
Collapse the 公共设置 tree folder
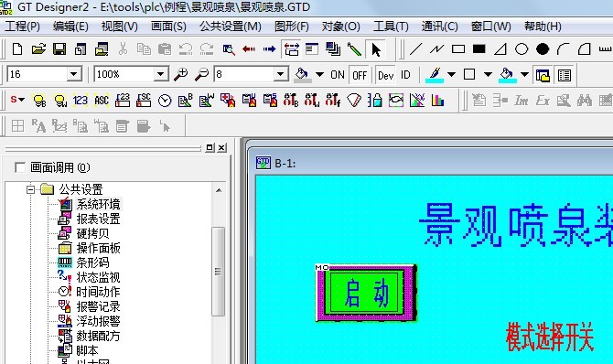click(x=30, y=189)
